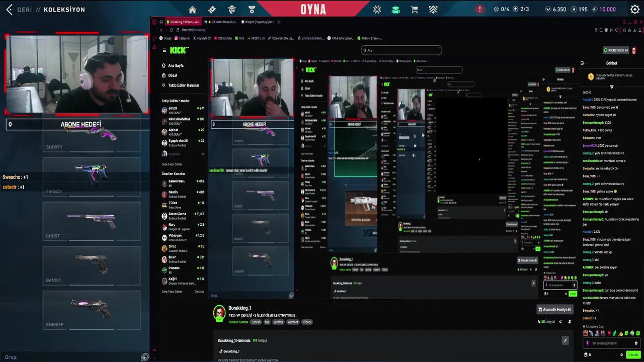Switch to the Widgets browser tab

click(x=258, y=22)
